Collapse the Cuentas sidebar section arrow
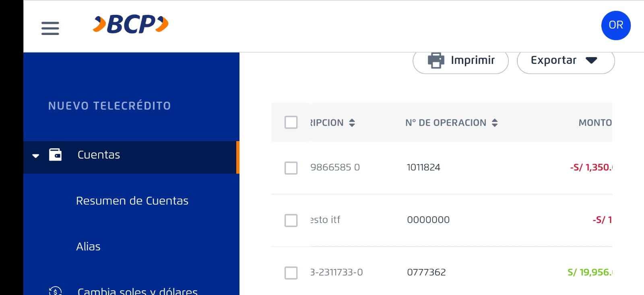The width and height of the screenshot is (644, 295). pyautogui.click(x=36, y=156)
